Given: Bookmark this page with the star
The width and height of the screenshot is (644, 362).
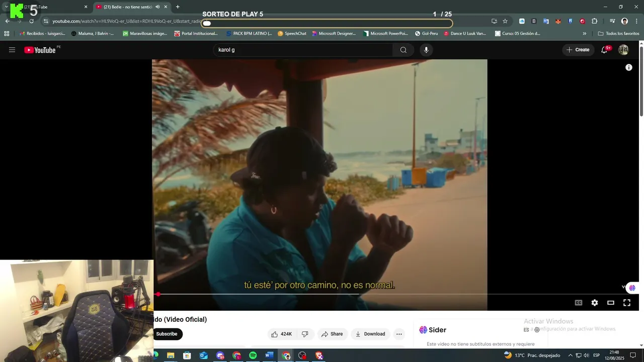Looking at the screenshot, I should (505, 21).
